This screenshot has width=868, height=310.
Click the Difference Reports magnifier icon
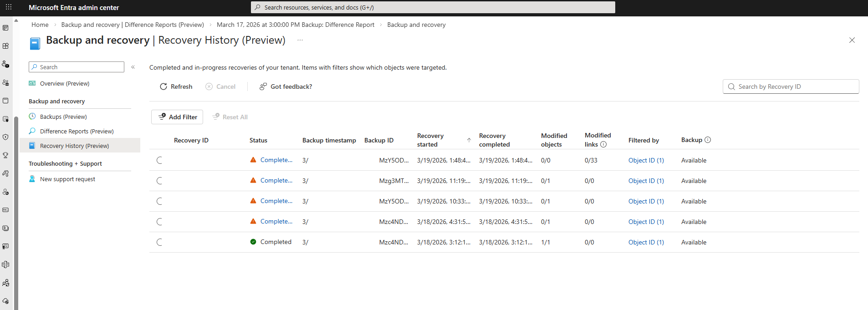[32, 131]
